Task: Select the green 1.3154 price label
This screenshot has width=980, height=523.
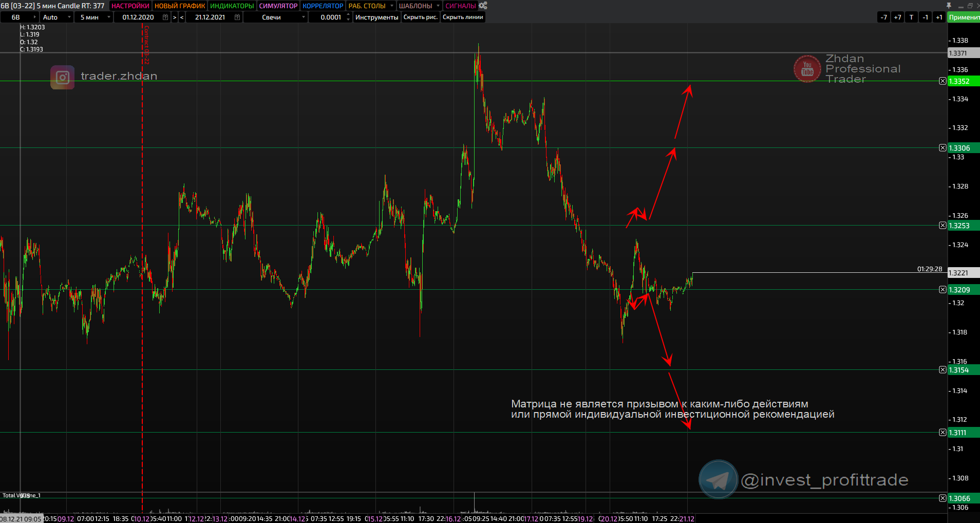Action: (x=964, y=370)
